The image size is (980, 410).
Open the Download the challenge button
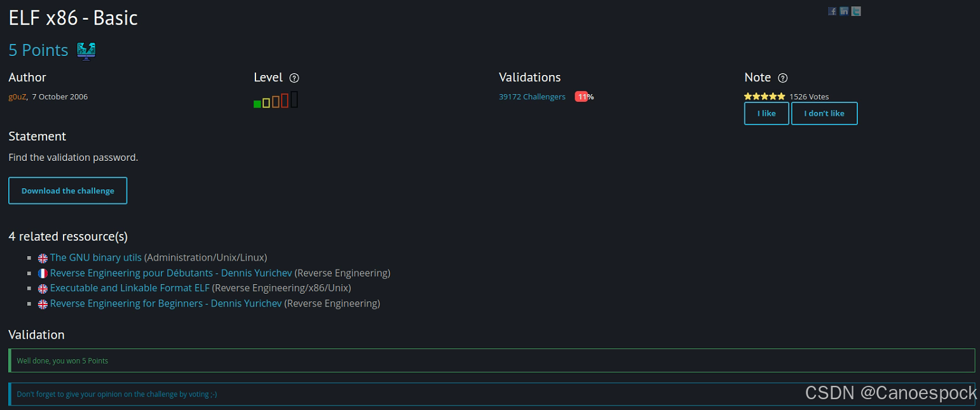click(x=67, y=190)
